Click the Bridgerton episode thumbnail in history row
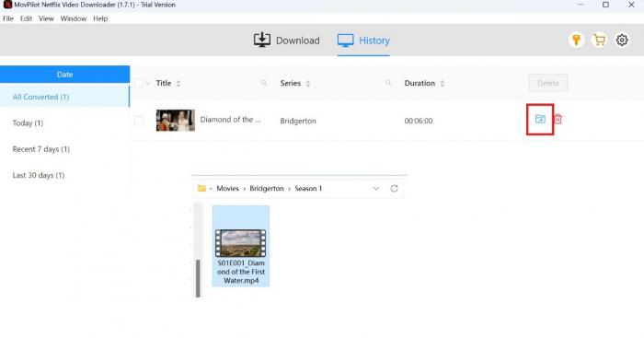Screen dimensions: 644x338 (176, 120)
